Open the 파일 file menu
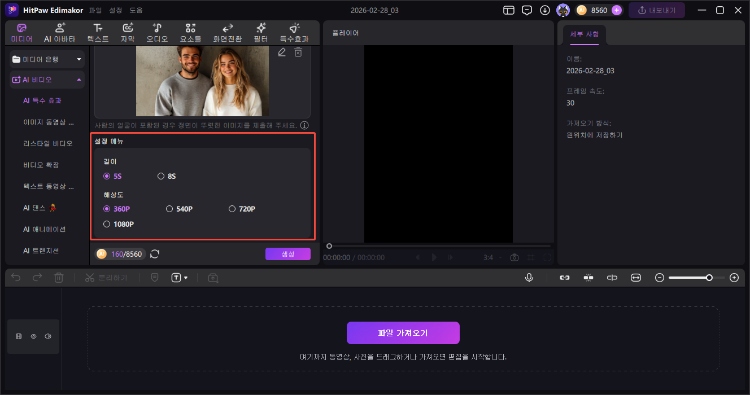The width and height of the screenshot is (750, 395). (95, 10)
